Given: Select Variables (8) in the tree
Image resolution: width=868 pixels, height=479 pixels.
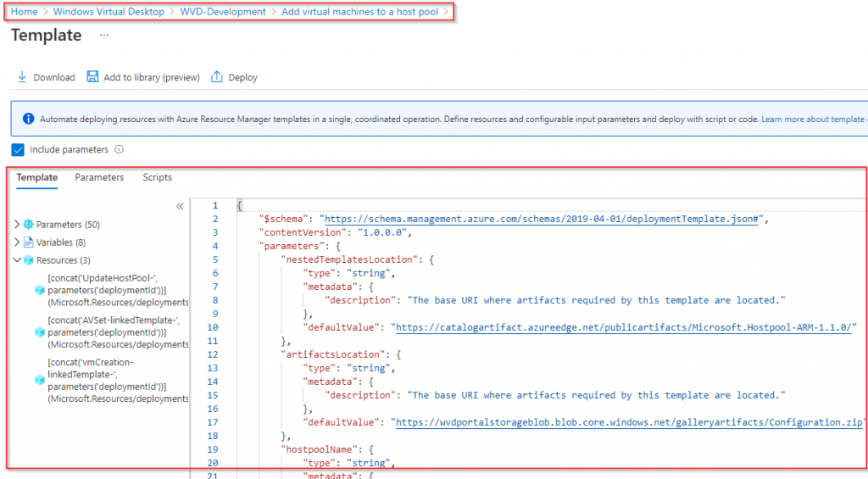Looking at the screenshot, I should [61, 242].
